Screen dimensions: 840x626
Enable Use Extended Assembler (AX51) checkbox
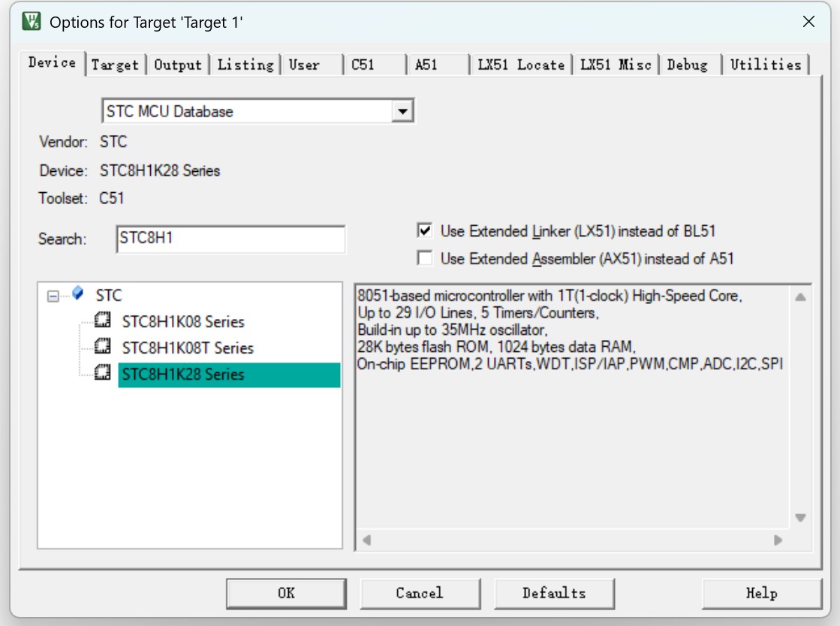click(424, 259)
